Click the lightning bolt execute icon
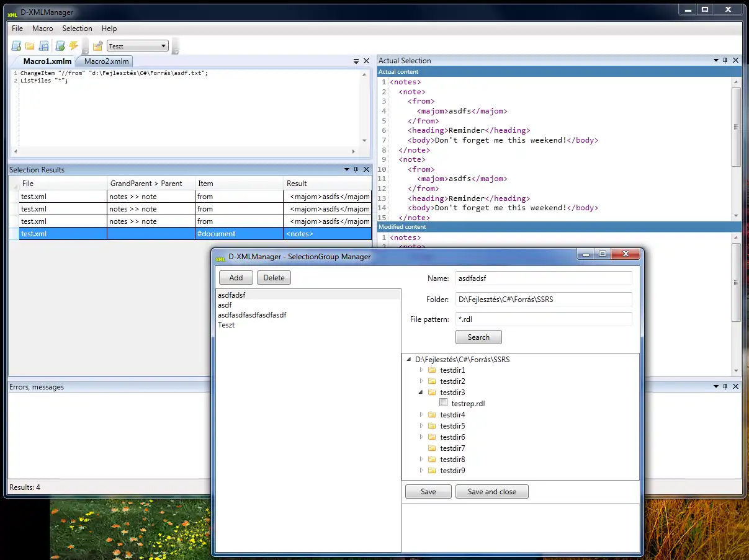The image size is (749, 560). point(74,46)
